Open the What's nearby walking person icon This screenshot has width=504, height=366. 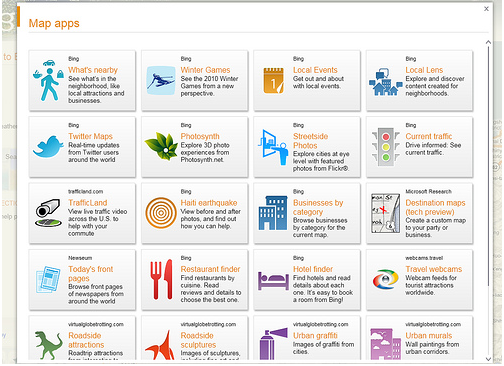(49, 80)
